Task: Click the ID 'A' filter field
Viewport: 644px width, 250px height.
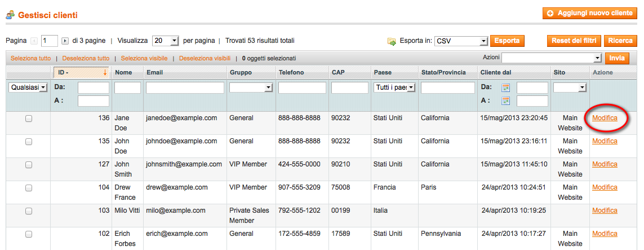Action: click(94, 101)
